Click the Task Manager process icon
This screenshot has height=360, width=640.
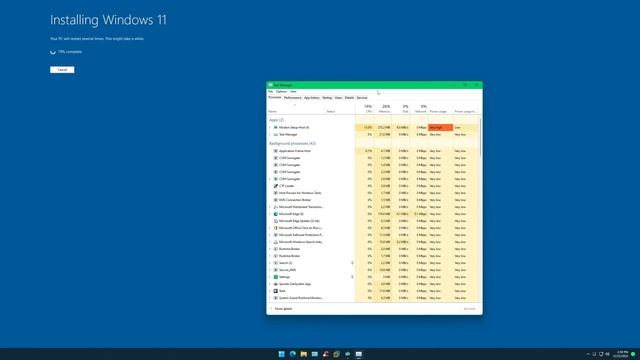pyautogui.click(x=276, y=135)
